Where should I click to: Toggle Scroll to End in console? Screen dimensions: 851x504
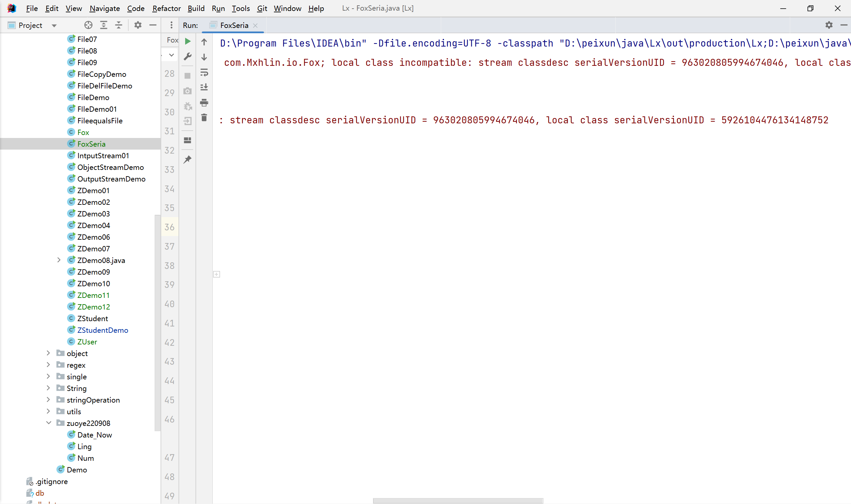coord(204,87)
